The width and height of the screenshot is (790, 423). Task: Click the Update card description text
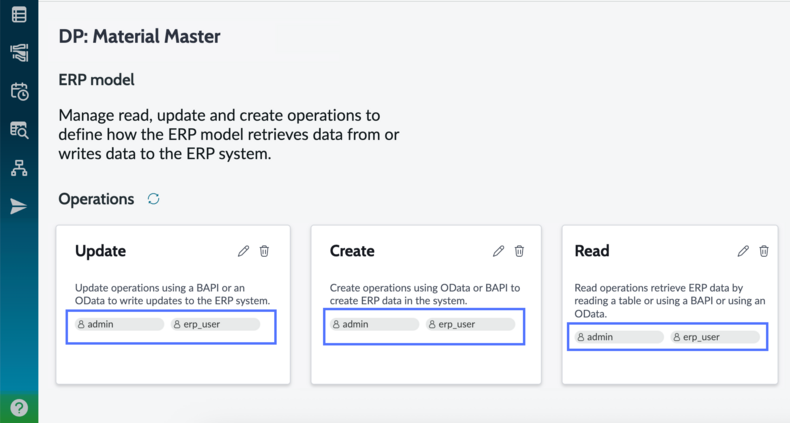[172, 294]
